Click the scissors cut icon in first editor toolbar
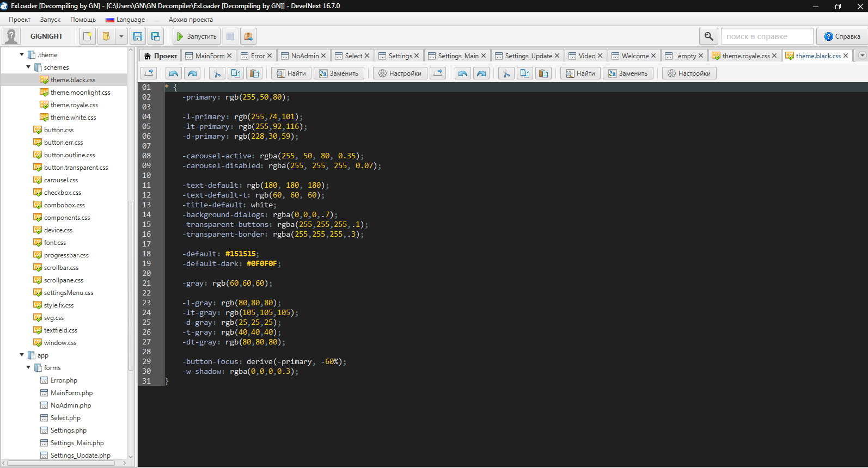The width and height of the screenshot is (868, 468). point(217,73)
